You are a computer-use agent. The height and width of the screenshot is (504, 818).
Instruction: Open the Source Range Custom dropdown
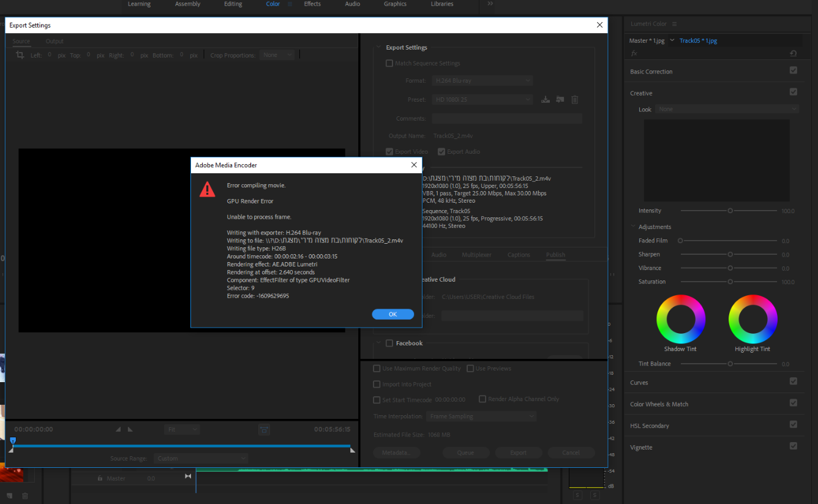pos(201,458)
